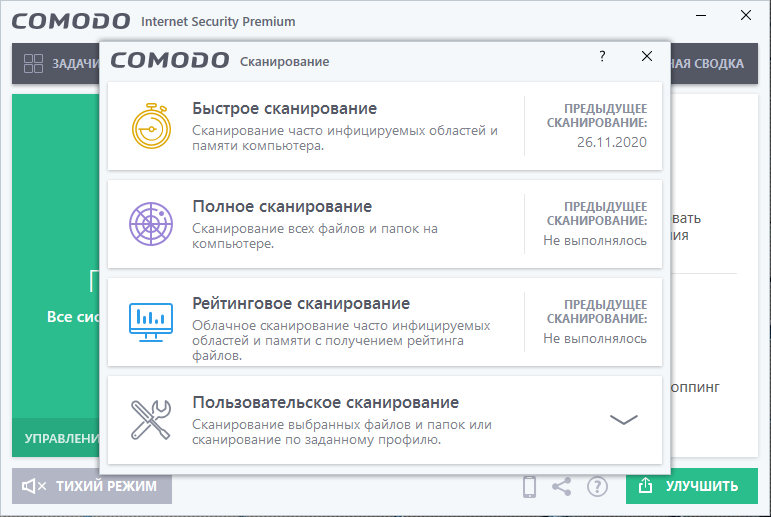Start Быстрое сканирование

point(284,108)
